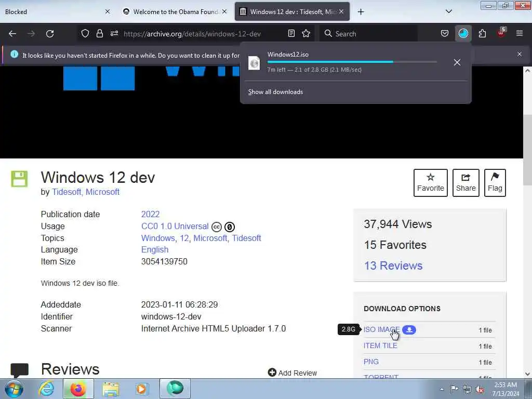Open the downloads progress toolbar icon
Image resolution: width=532 pixels, height=399 pixels.
(x=463, y=33)
